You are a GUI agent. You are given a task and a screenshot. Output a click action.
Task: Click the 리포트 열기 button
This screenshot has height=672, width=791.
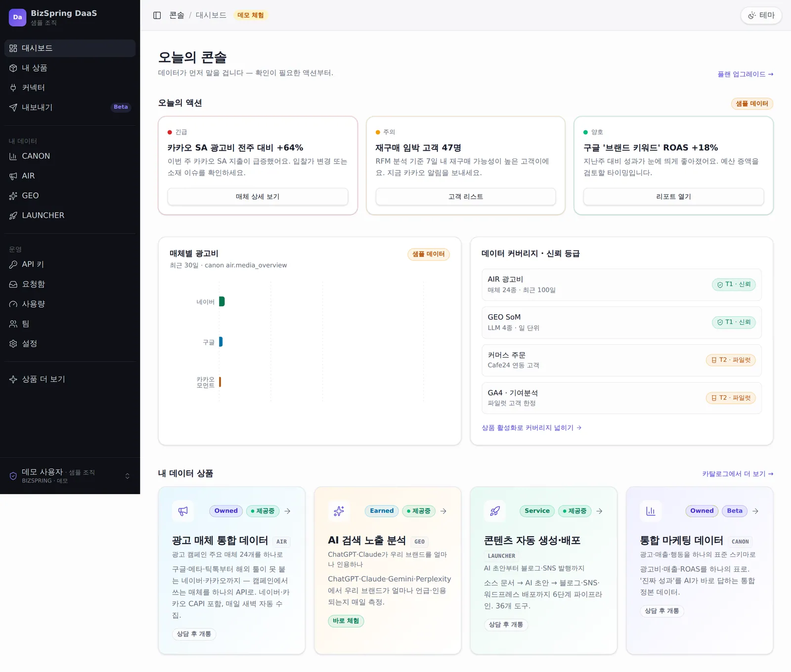673,197
